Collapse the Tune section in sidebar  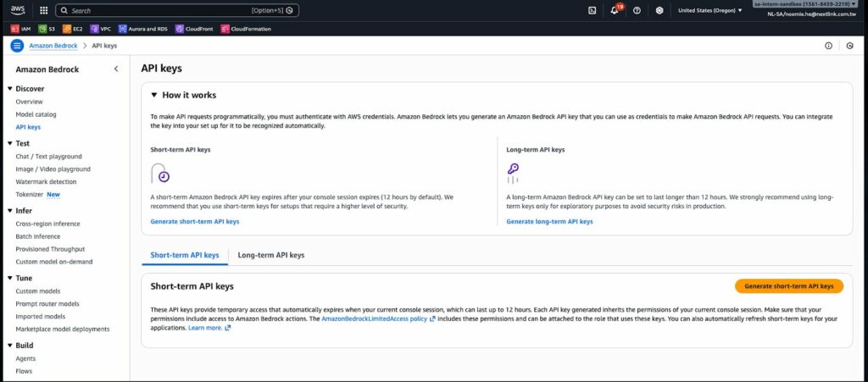pyautogui.click(x=10, y=278)
